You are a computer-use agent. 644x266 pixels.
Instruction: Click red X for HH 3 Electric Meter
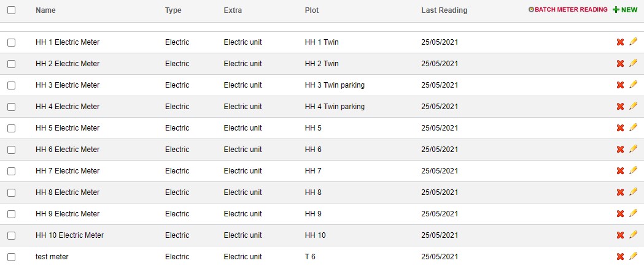point(620,85)
